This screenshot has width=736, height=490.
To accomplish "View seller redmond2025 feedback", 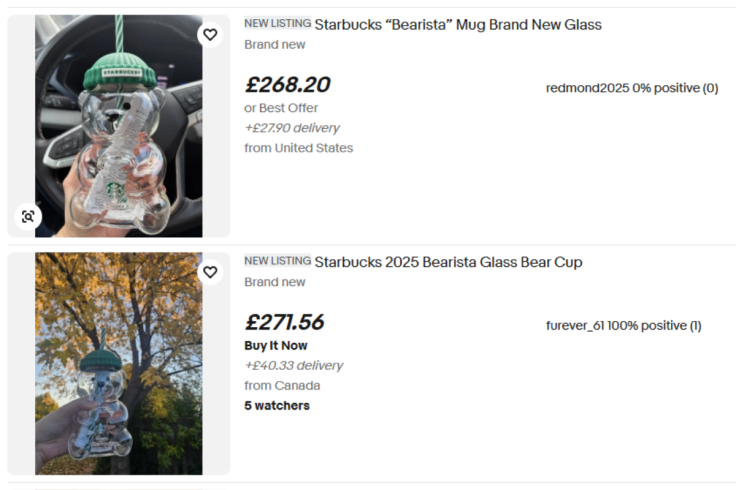I will [632, 88].
